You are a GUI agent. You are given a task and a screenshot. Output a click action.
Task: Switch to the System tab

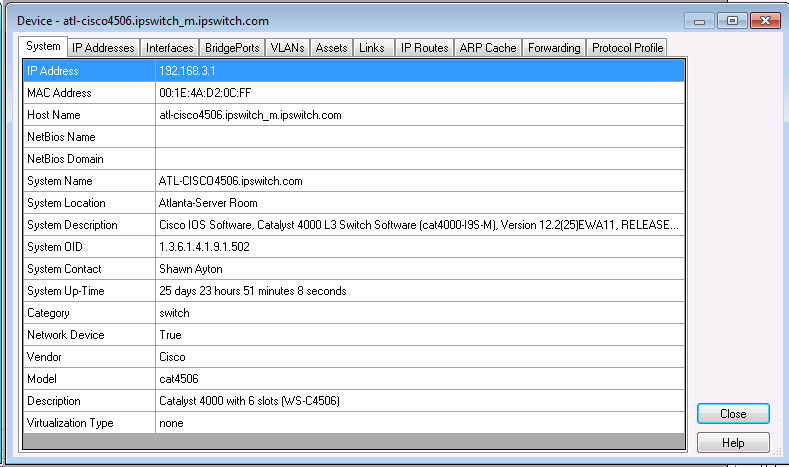pyautogui.click(x=43, y=46)
